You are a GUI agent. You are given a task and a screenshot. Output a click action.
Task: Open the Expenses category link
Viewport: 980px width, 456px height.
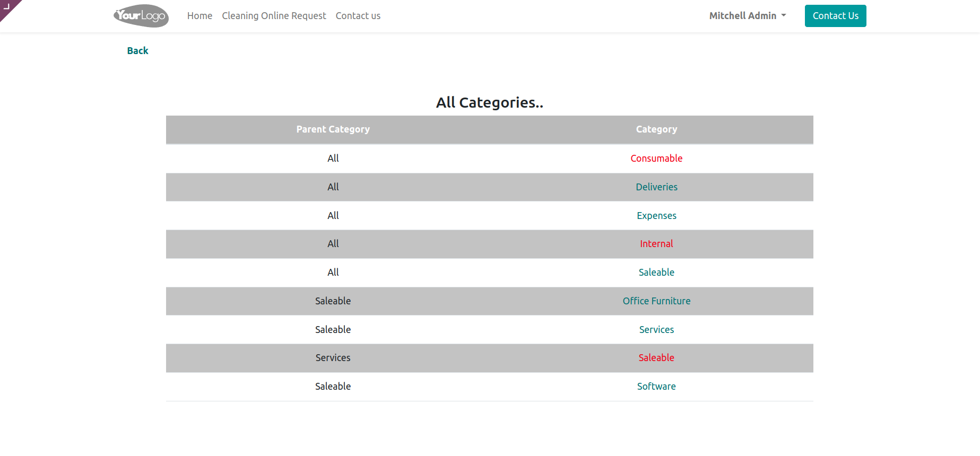tap(656, 216)
